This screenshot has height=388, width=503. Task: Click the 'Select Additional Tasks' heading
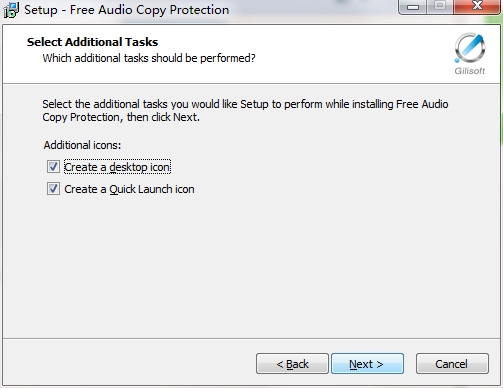point(92,42)
